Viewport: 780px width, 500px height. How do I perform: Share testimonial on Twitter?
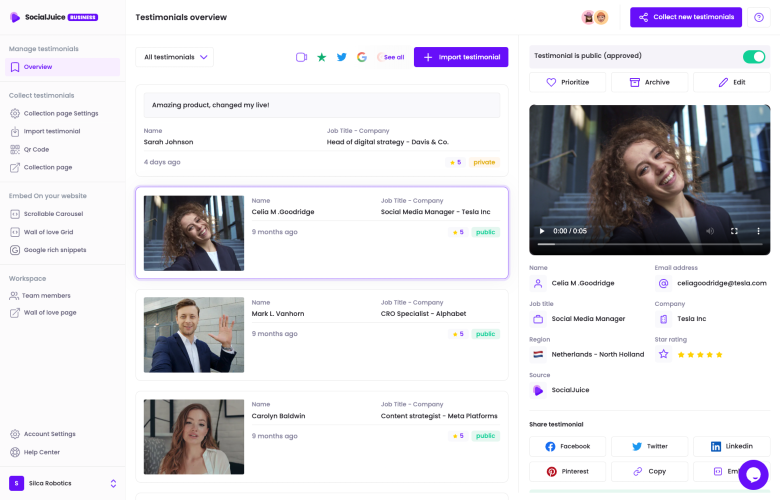click(x=650, y=446)
